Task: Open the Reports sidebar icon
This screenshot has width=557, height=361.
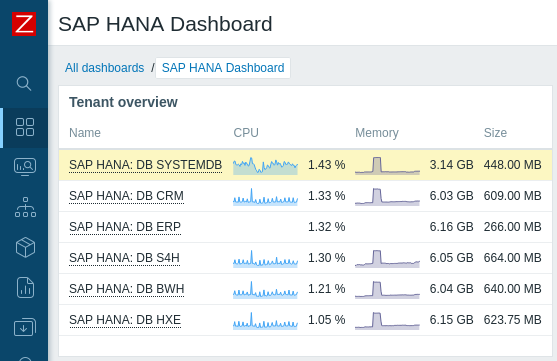Action: pos(25,287)
